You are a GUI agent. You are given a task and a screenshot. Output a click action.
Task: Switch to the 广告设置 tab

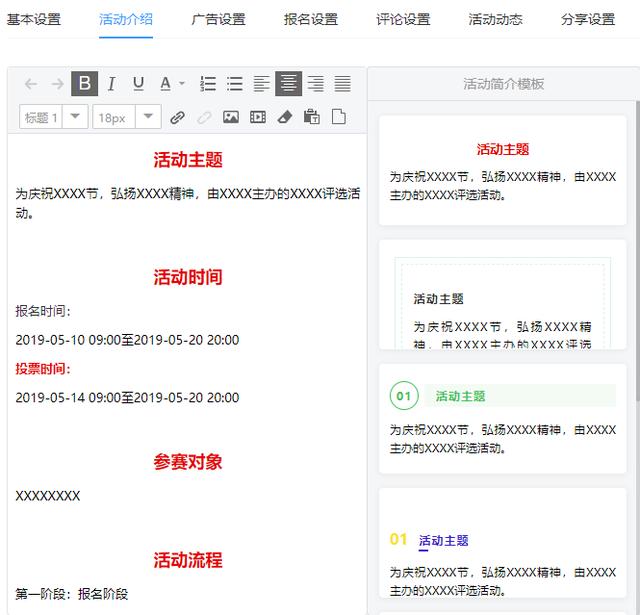218,19
